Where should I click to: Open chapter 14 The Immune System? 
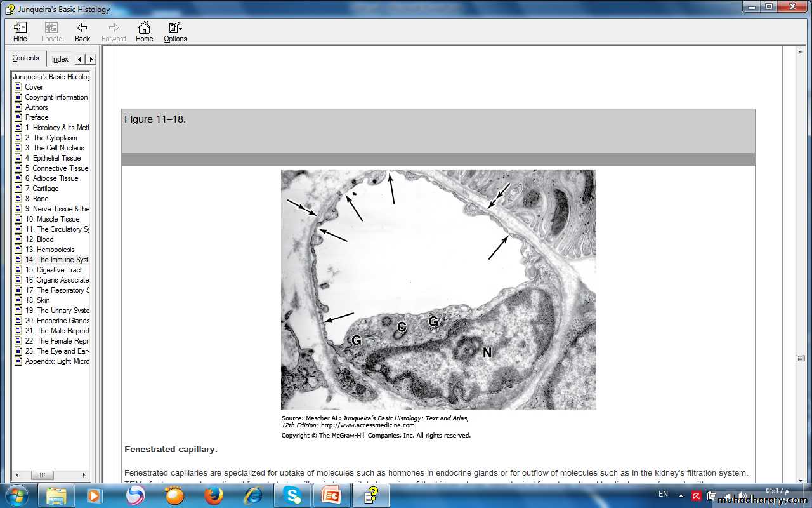[57, 260]
